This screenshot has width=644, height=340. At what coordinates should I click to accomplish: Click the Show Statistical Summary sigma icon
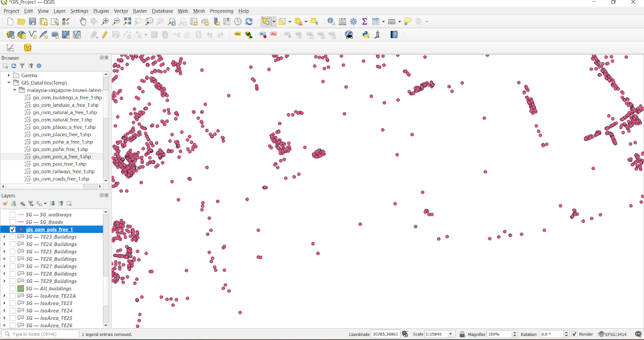click(364, 22)
